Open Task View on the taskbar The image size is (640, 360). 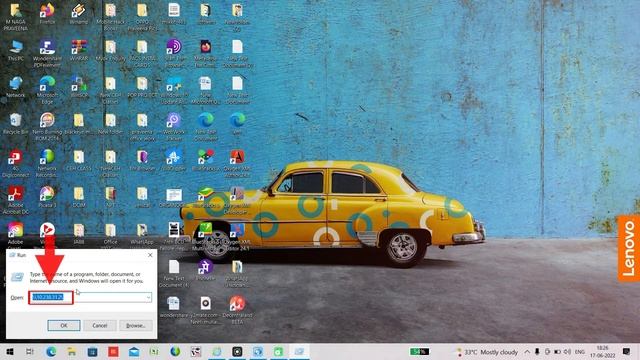pos(30,351)
